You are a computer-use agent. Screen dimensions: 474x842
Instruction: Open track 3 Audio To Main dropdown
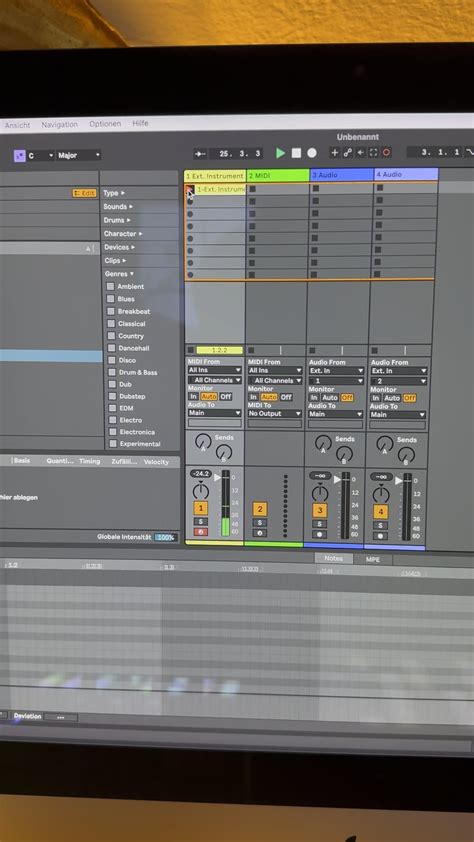(336, 414)
